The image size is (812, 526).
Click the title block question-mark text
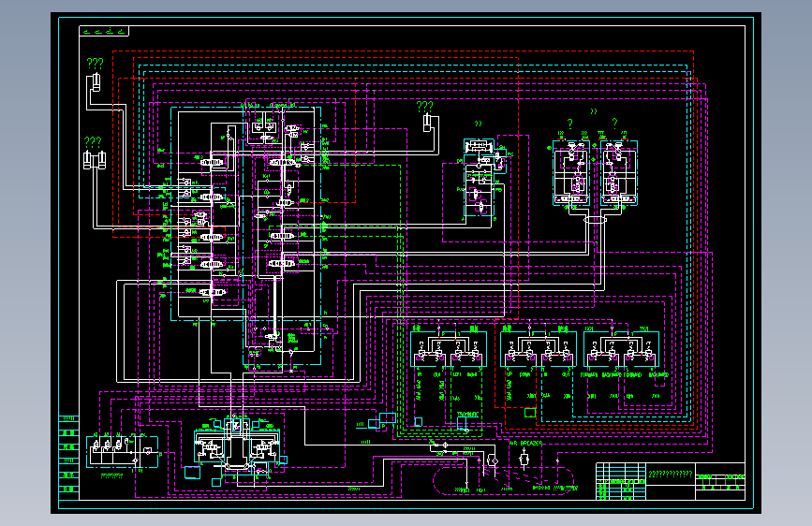670,474
